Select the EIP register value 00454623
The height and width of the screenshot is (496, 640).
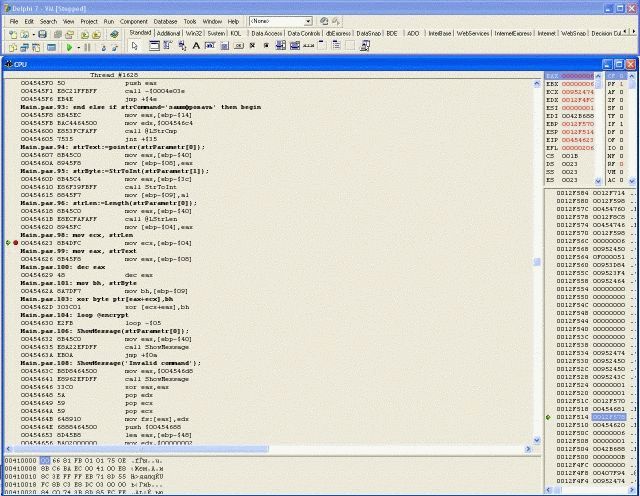578,140
